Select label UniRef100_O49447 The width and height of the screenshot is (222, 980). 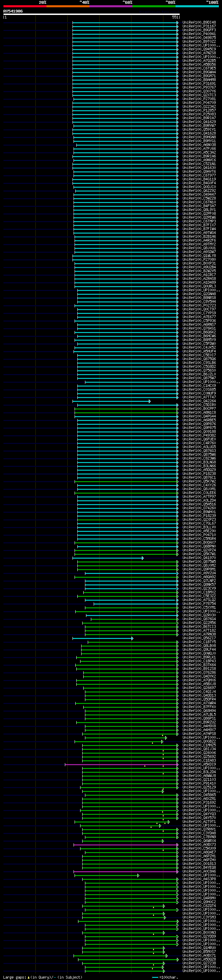[x=199, y=194]
